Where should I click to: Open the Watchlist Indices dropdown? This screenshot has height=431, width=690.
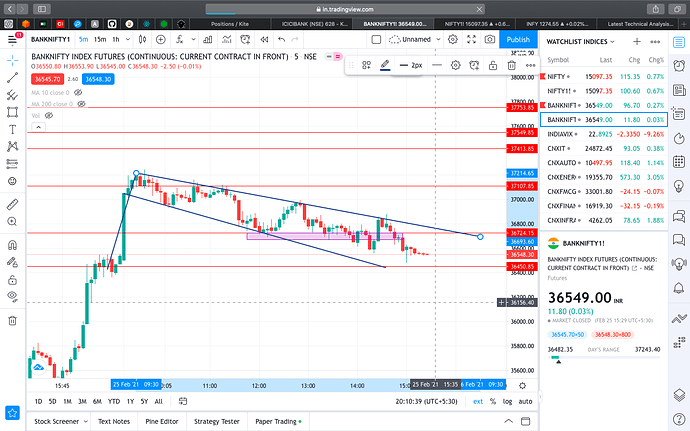[580, 42]
